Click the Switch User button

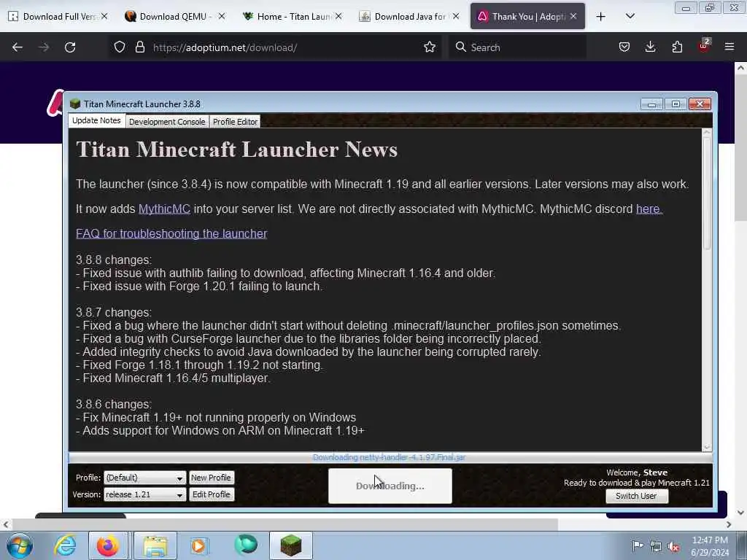(636, 496)
